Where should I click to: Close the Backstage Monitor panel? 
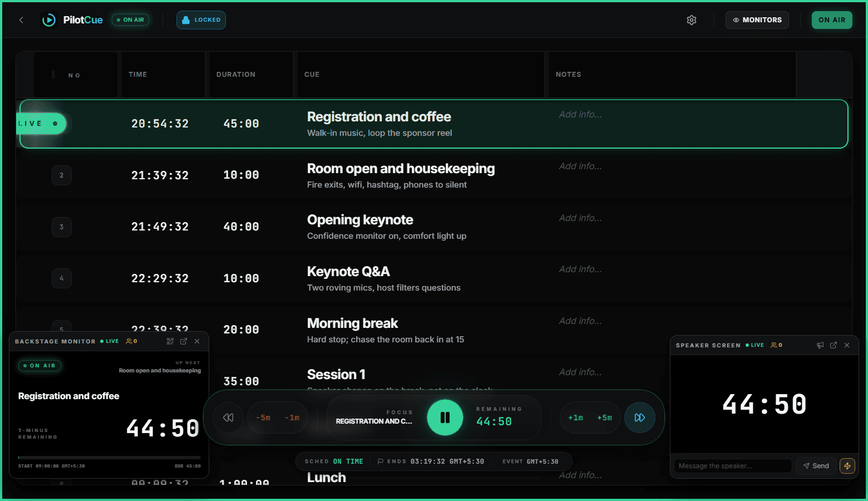[x=197, y=341]
